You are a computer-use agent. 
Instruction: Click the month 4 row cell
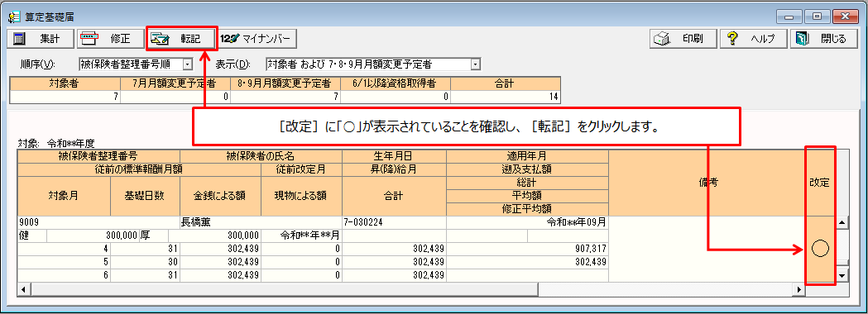(65, 249)
